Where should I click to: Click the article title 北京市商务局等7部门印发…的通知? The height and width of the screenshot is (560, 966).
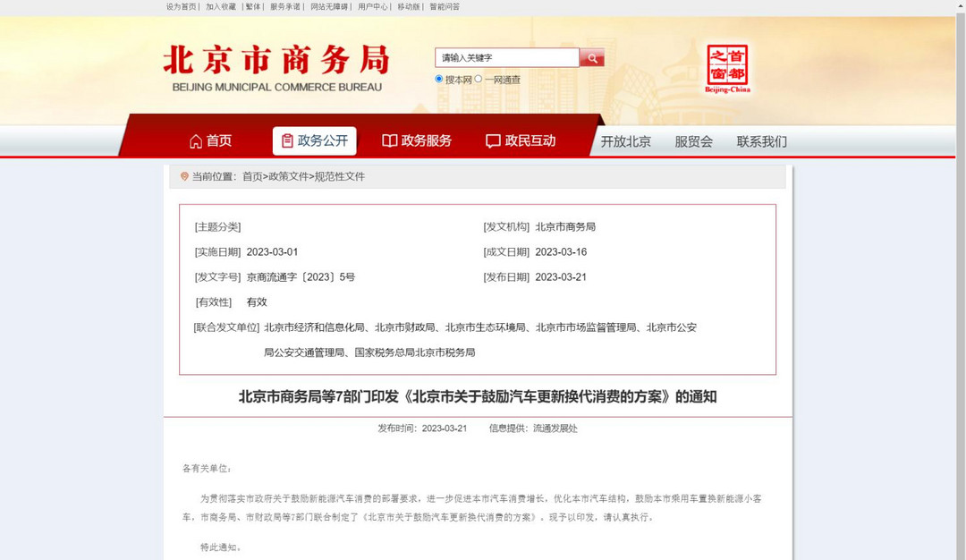point(478,397)
